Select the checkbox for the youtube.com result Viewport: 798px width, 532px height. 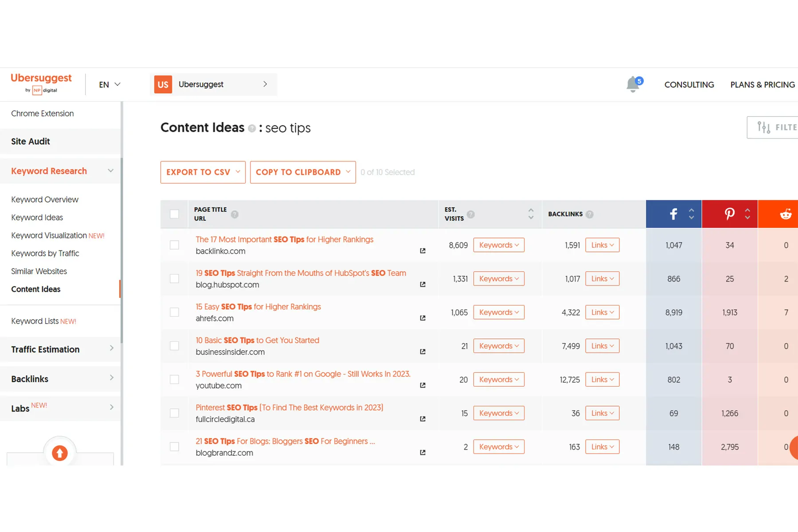coord(175,379)
